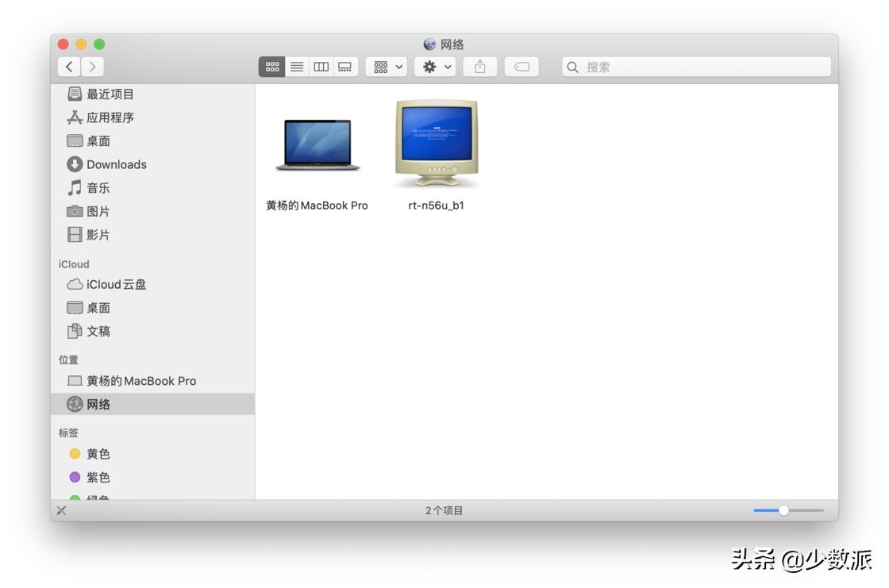Open iCloud云盘 in the sidebar

click(116, 284)
